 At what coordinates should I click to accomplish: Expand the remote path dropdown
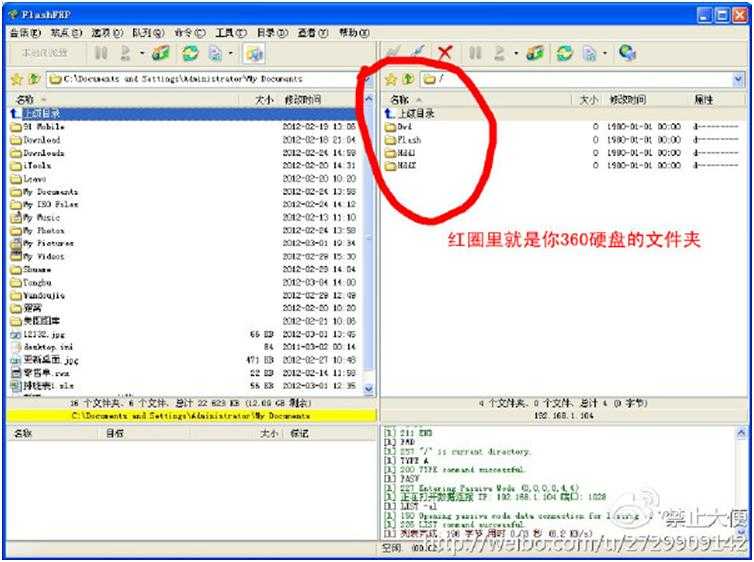739,79
